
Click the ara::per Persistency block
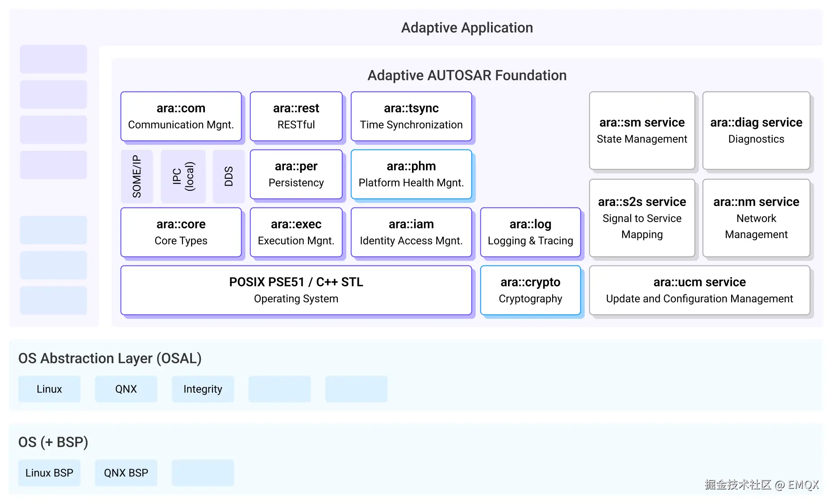296,174
